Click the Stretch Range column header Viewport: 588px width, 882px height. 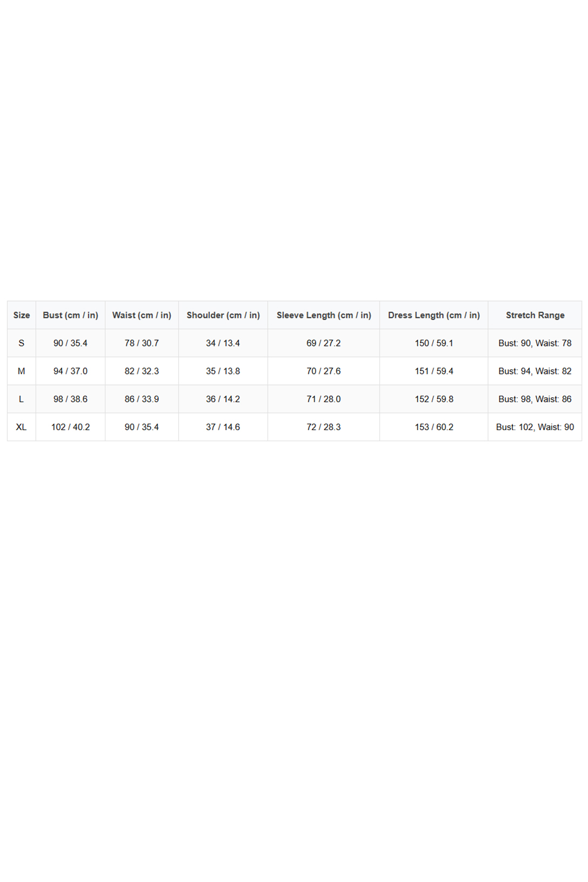(535, 315)
